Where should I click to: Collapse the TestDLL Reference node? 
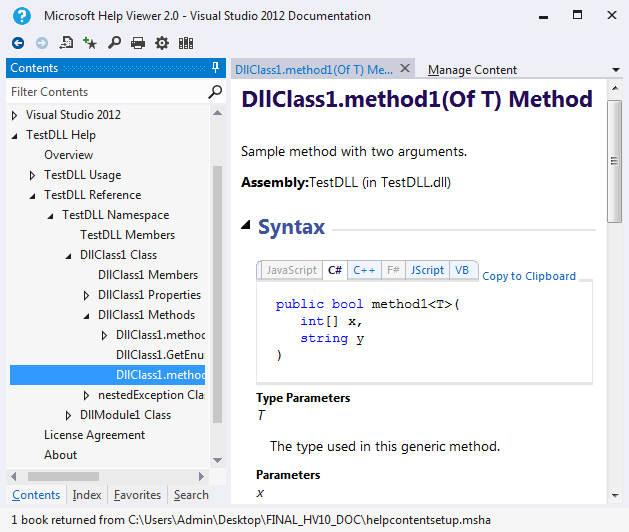[33, 196]
